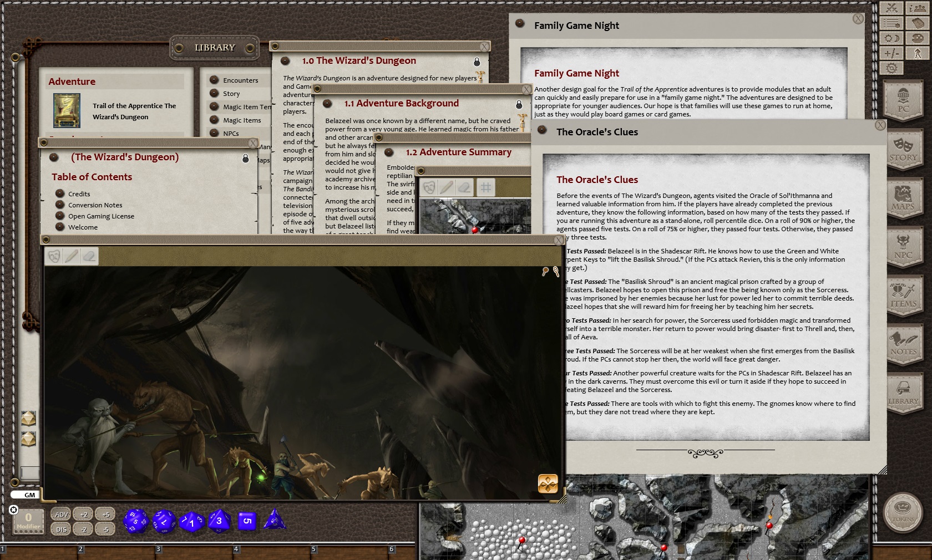Toggle the grid display on the map window
Viewport: 932px width, 560px height.
click(x=486, y=187)
